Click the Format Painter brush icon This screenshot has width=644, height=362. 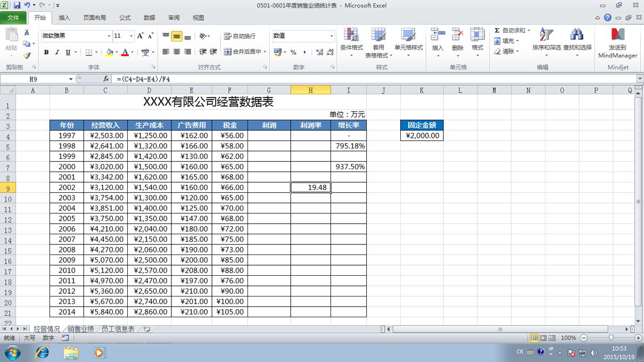pos(27,55)
